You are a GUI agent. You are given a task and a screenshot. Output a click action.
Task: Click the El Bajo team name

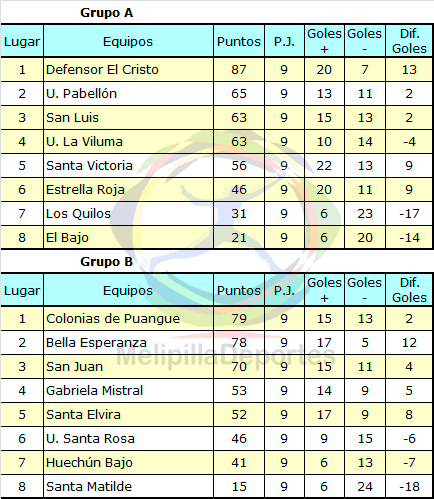[67, 238]
